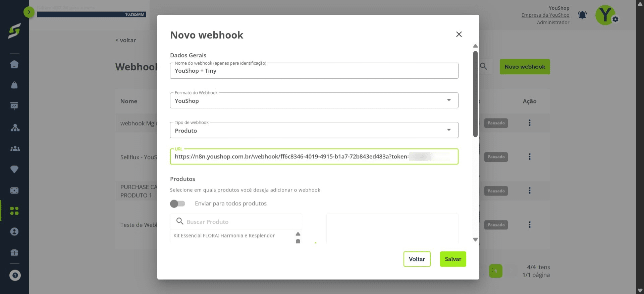This screenshot has height=294, width=644.
Task: Select Kit Essencial FLORA product
Action: 224,235
